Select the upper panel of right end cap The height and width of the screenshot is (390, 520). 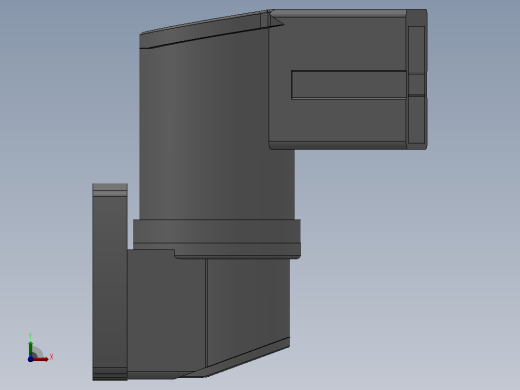416,50
